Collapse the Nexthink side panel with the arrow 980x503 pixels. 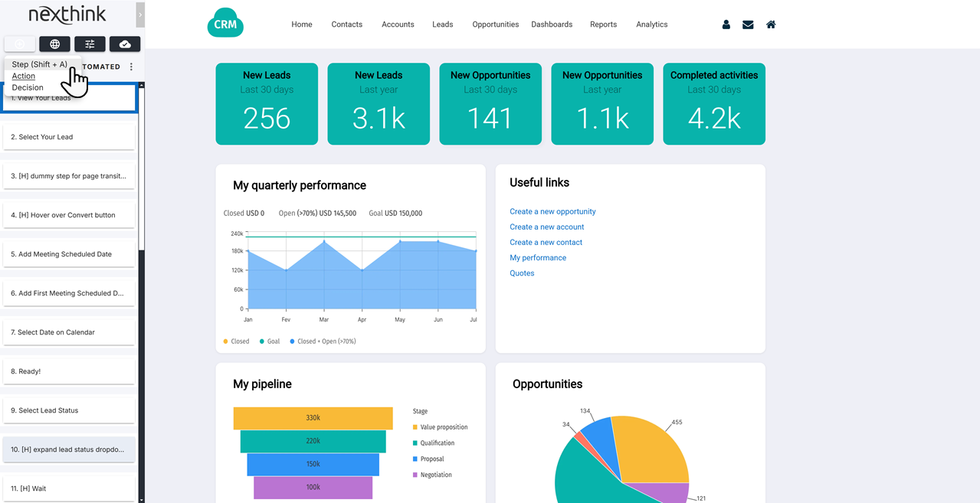coord(140,15)
